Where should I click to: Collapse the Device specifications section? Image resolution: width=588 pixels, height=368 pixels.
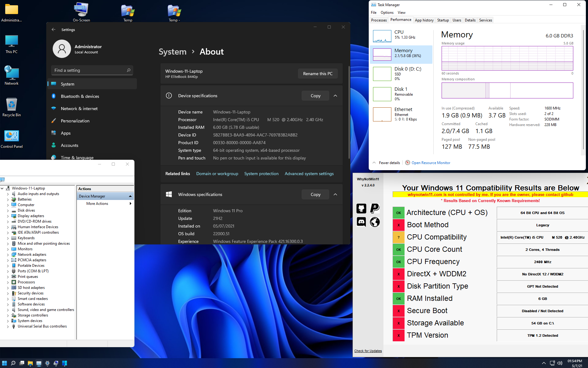pyautogui.click(x=335, y=96)
